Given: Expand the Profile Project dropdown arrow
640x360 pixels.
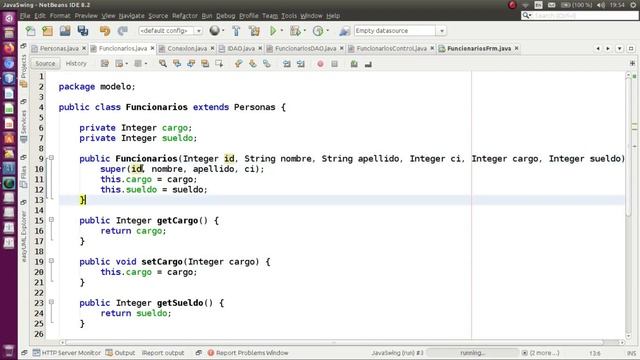Looking at the screenshot, I should point(328,31).
